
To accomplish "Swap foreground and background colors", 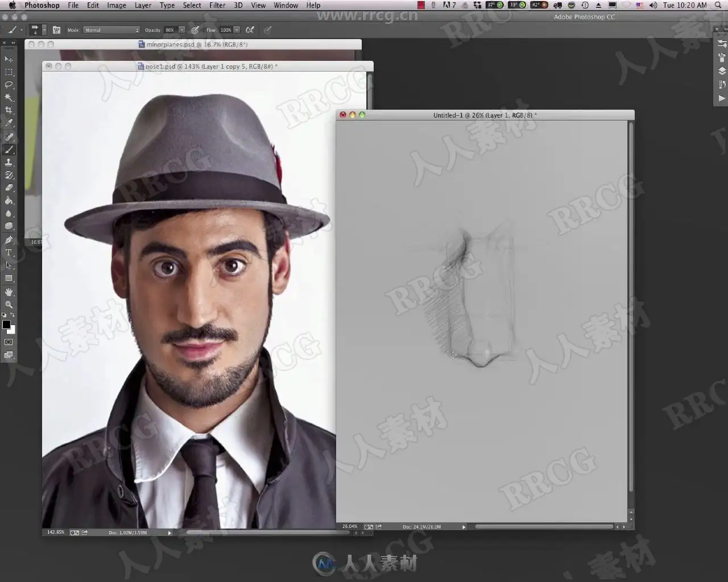I will click(13, 315).
